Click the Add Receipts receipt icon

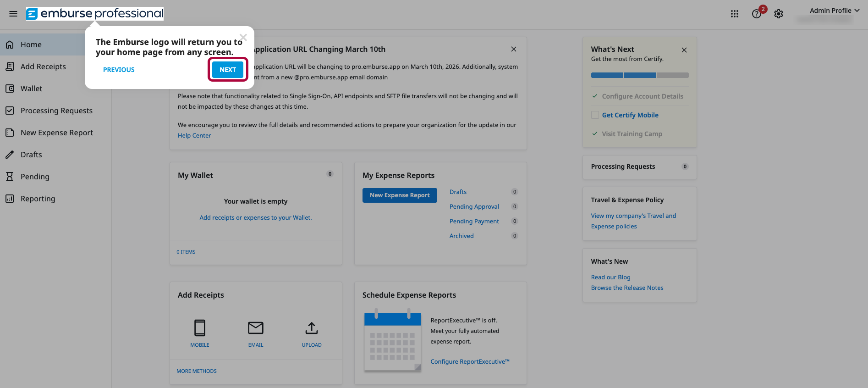pyautogui.click(x=10, y=67)
